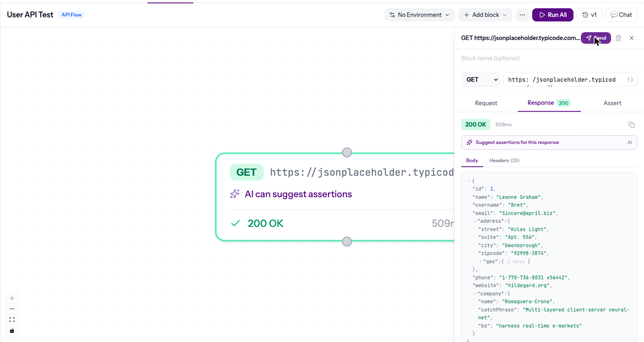Insert variable using curly braces icon
Viewport: 644px width, 342px height.
pos(630,80)
